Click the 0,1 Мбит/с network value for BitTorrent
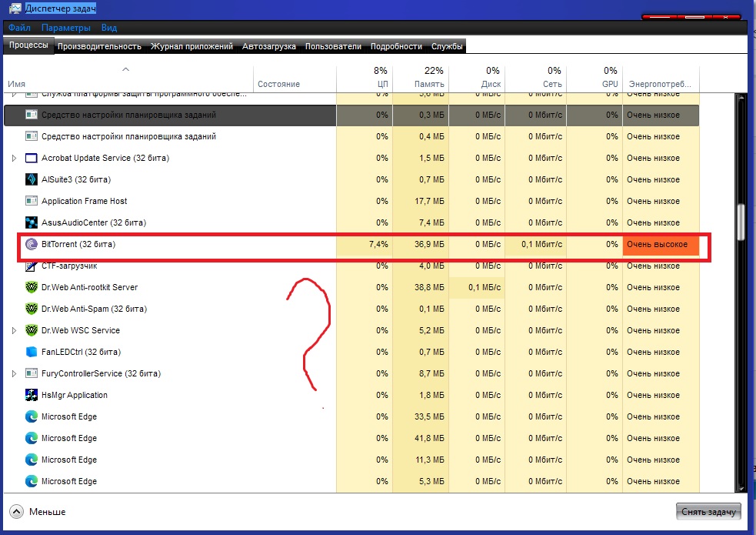Viewport: 756px width, 535px height. [541, 244]
